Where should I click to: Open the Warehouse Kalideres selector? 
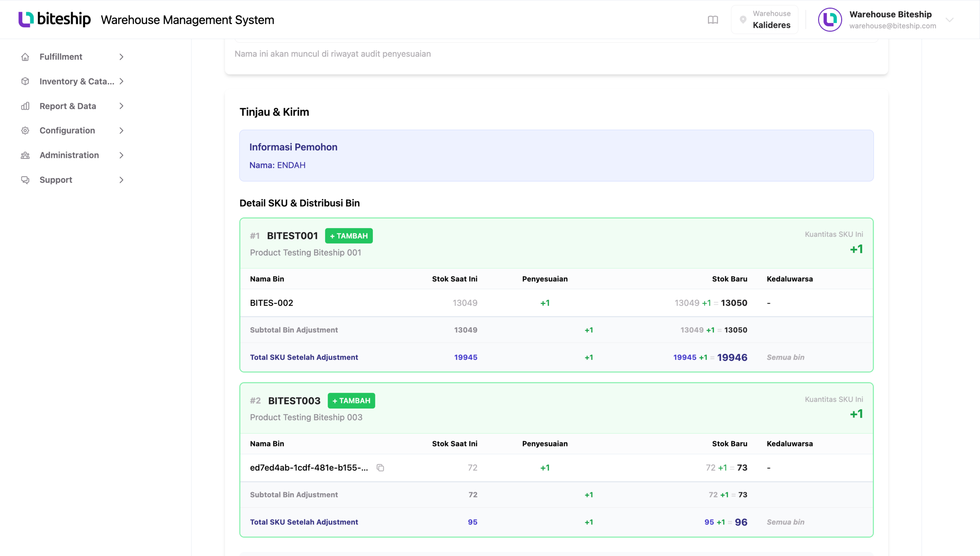[x=765, y=19]
